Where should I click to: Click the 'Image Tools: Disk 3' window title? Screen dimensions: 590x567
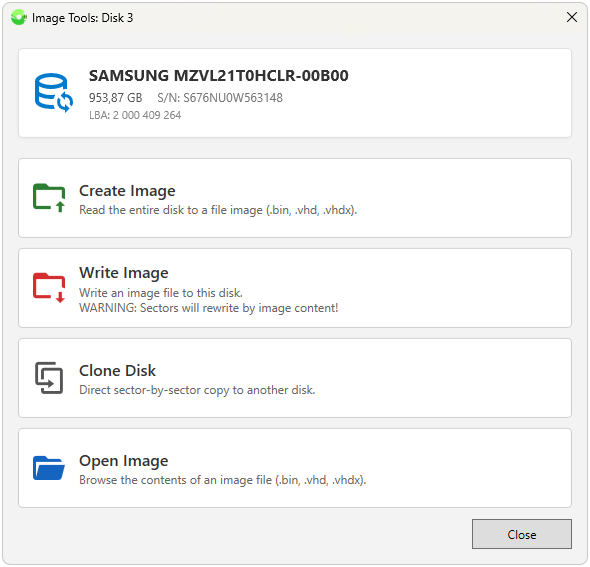[x=82, y=18]
